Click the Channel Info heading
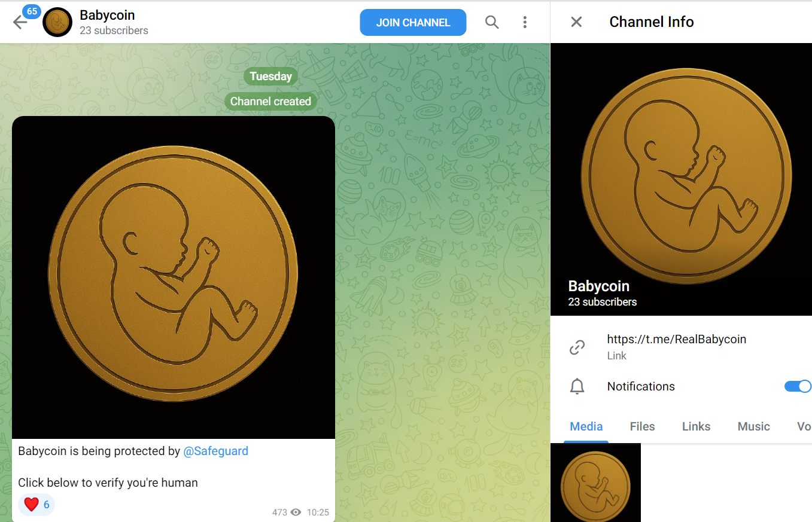 point(652,22)
